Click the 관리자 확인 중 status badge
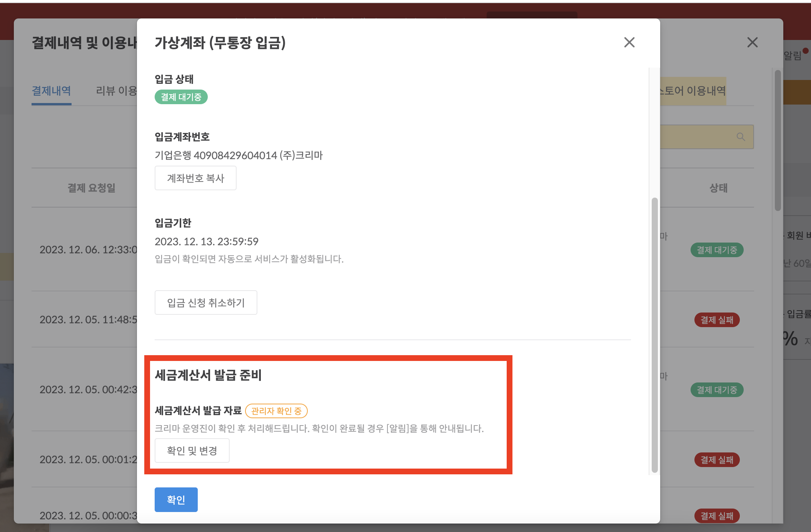 (x=276, y=411)
